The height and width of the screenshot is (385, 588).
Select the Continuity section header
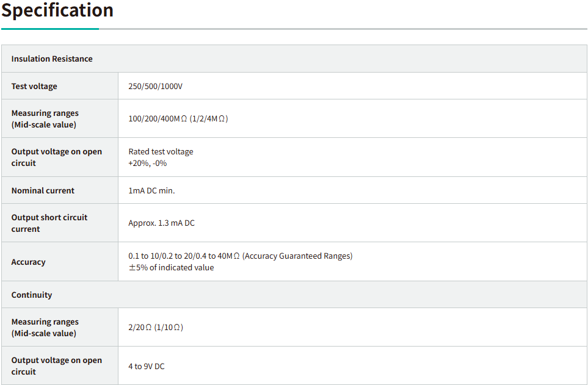click(32, 295)
